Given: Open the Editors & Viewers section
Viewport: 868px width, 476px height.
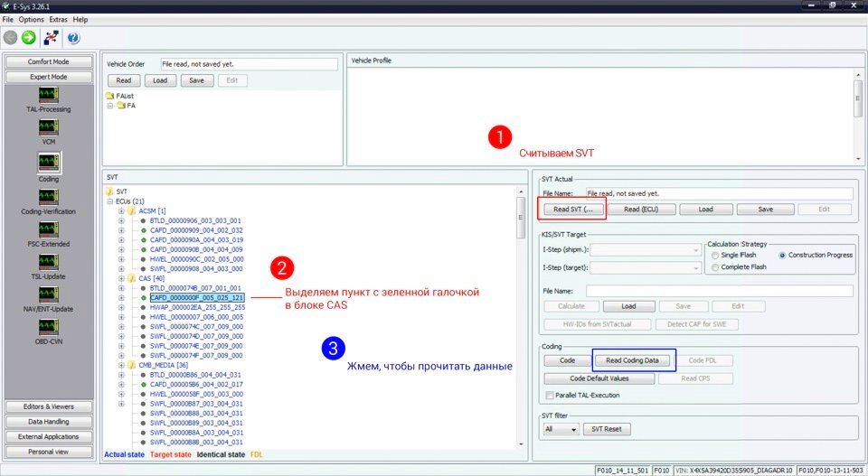Looking at the screenshot, I should click(49, 406).
